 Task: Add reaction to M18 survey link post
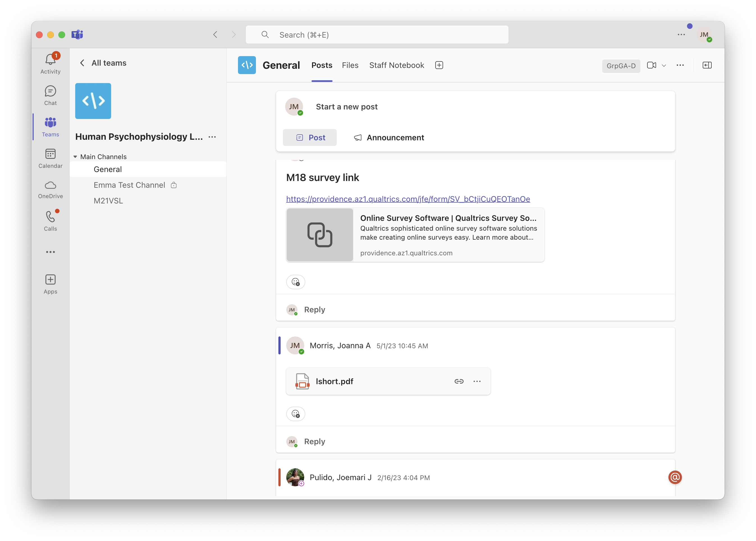[x=295, y=282]
